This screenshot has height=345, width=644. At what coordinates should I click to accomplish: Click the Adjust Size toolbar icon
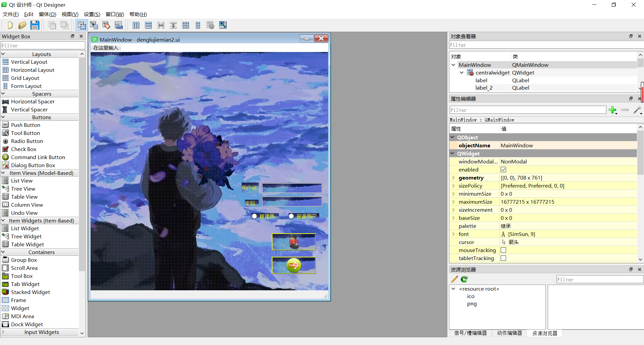pyautogui.click(x=223, y=25)
